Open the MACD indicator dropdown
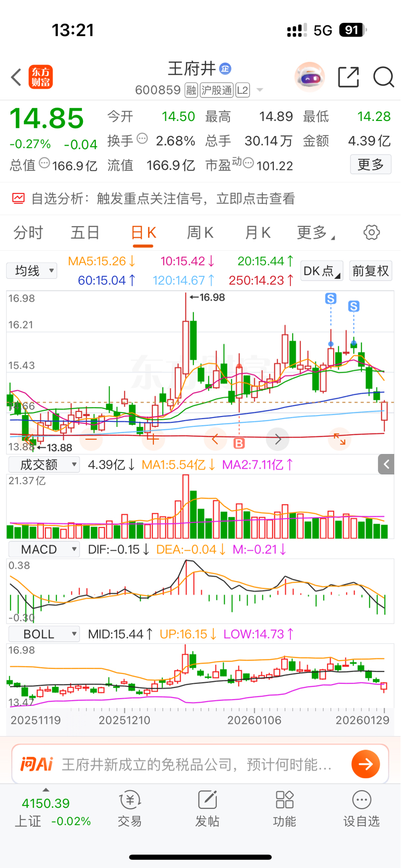 coord(44,549)
